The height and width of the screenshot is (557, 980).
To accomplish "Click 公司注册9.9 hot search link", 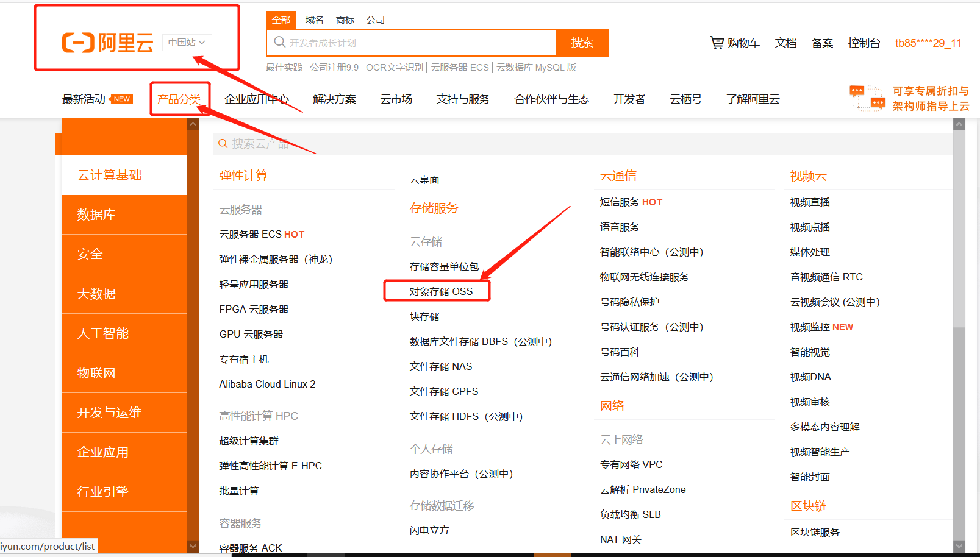I will pos(334,68).
